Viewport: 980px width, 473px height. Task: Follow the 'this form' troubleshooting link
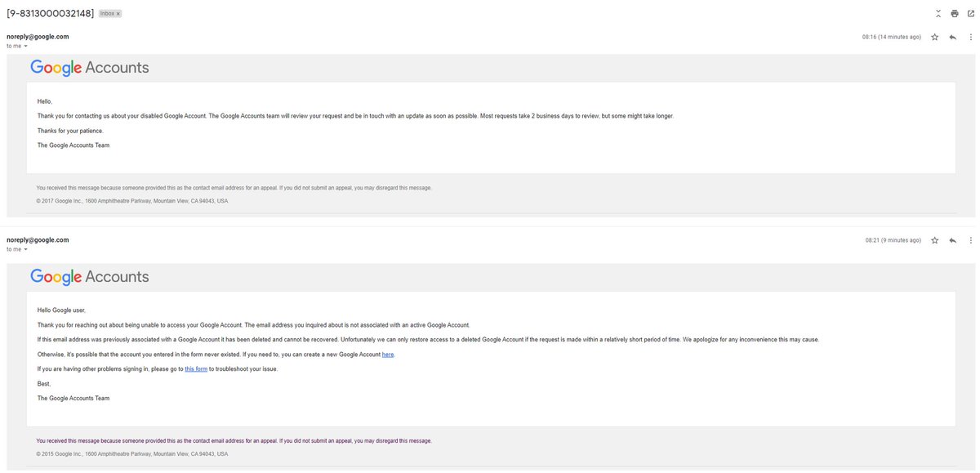196,369
